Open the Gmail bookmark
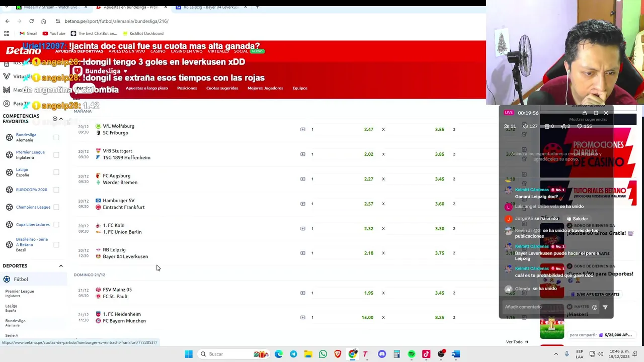Screen dimensions: 644x362 [x=28, y=34]
